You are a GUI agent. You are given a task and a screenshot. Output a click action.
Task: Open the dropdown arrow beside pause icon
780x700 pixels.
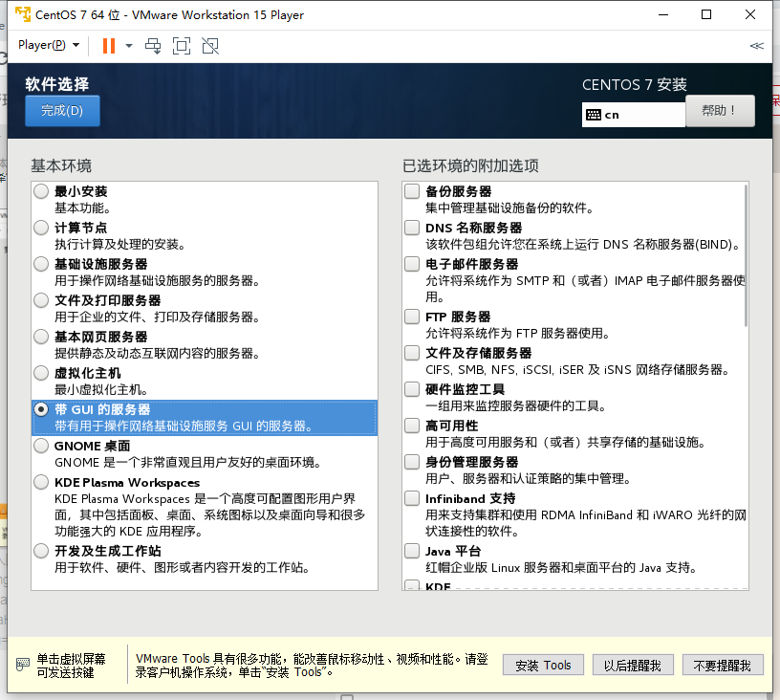tap(129, 46)
